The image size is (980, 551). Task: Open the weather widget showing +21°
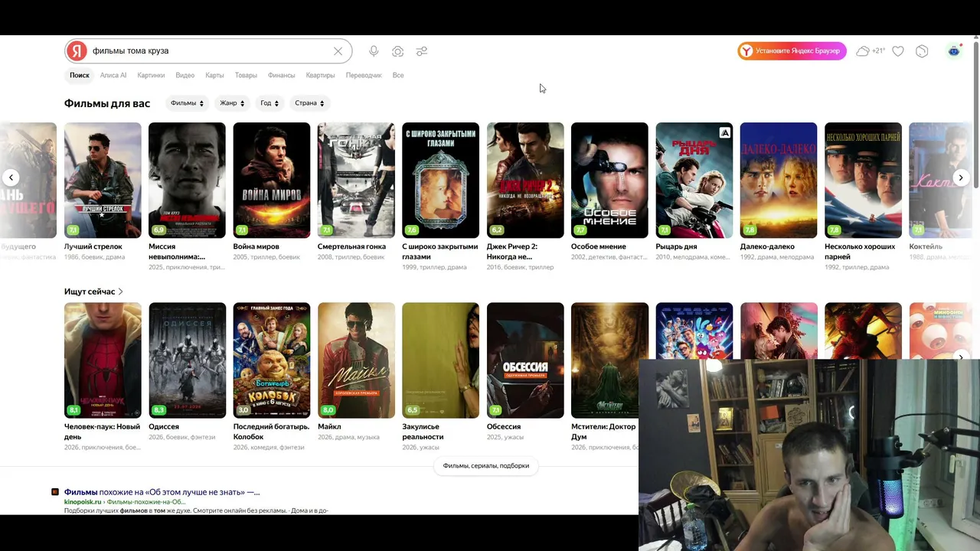pos(871,51)
